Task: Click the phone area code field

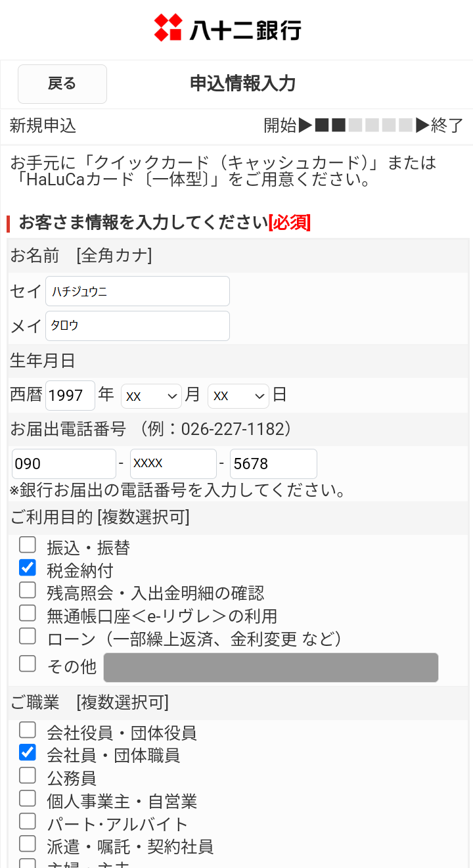Action: click(x=64, y=464)
